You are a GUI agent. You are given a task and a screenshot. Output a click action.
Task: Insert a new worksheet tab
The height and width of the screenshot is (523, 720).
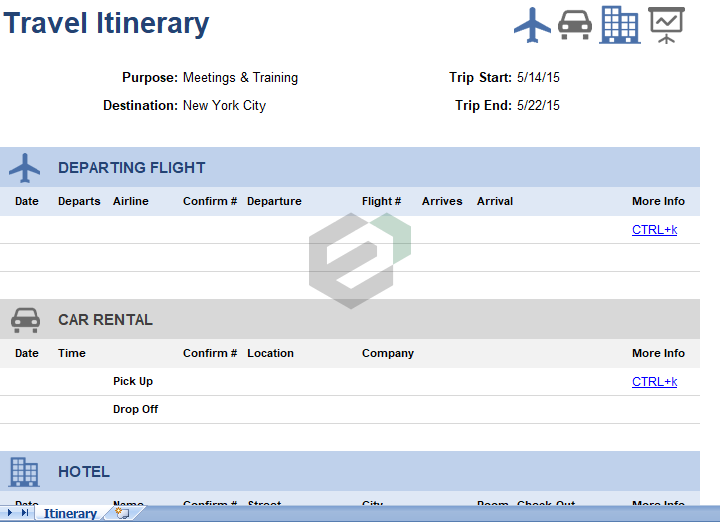tap(122, 513)
